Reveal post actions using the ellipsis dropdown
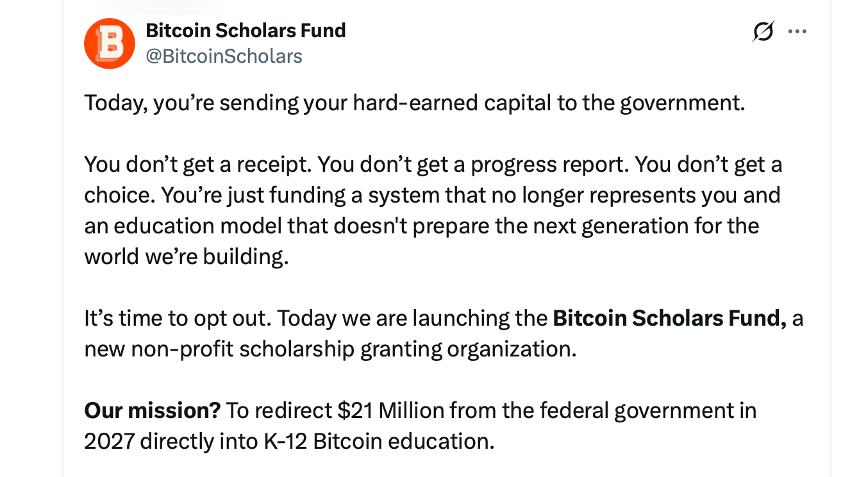This screenshot has width=868, height=477. tap(797, 30)
